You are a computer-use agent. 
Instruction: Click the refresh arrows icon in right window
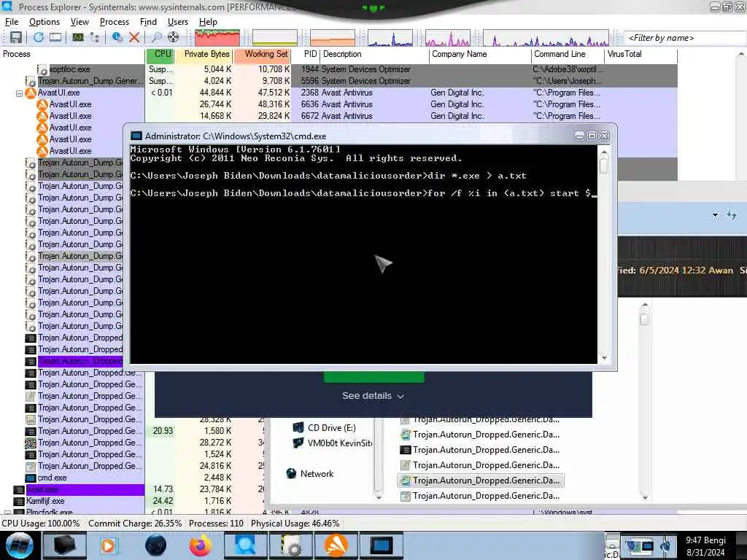click(x=732, y=215)
